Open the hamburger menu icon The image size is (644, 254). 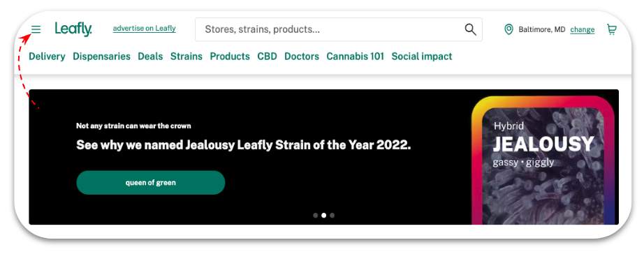pos(36,29)
